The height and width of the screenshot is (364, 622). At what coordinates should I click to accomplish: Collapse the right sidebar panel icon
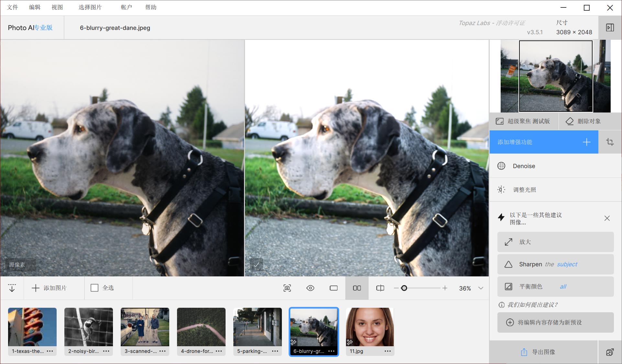pyautogui.click(x=610, y=27)
